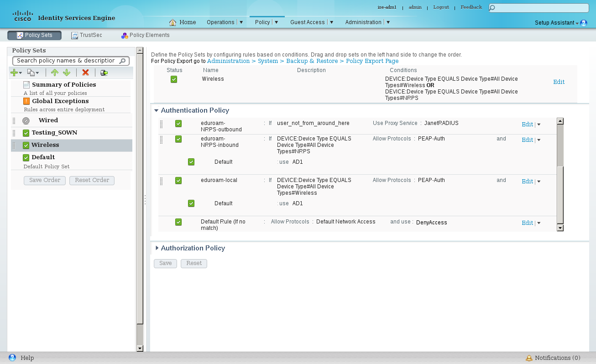Click the magnifier in the policy search box

[x=122, y=61]
